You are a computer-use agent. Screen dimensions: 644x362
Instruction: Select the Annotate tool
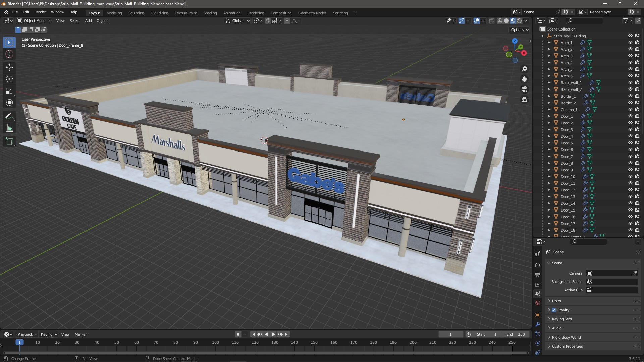coord(9,116)
